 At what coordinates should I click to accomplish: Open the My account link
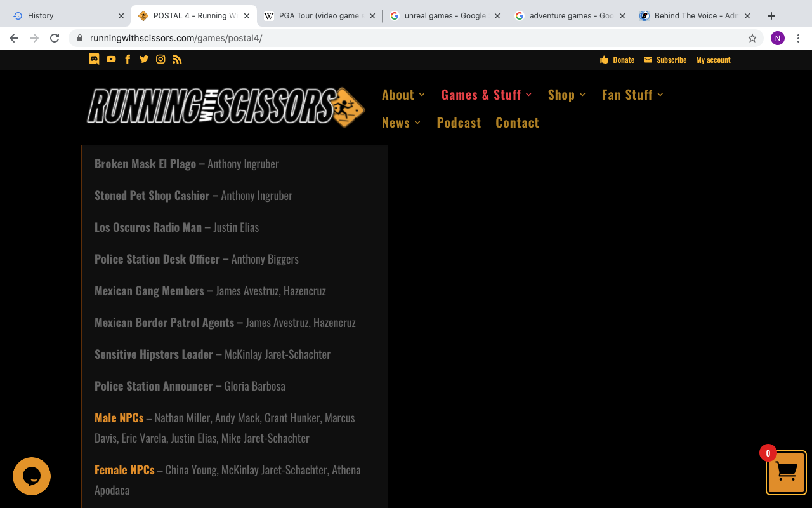(x=713, y=60)
